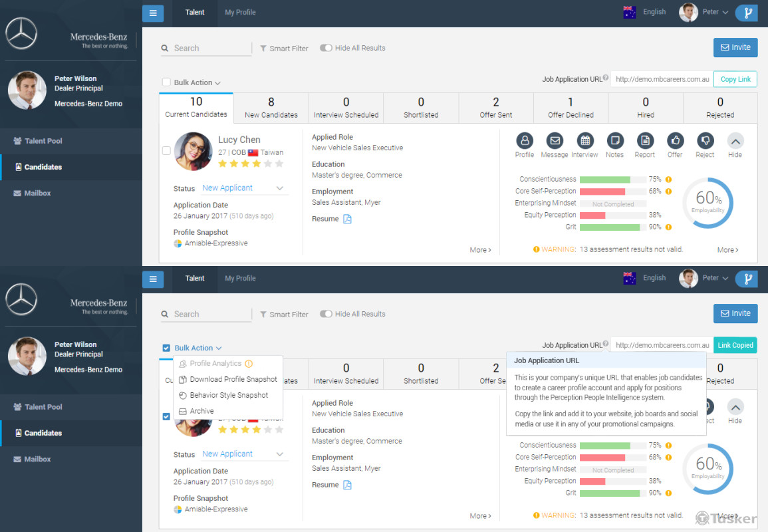The width and height of the screenshot is (768, 532).
Task: Tick the unchecked Bulk Action checkbox
Action: pyautogui.click(x=166, y=82)
